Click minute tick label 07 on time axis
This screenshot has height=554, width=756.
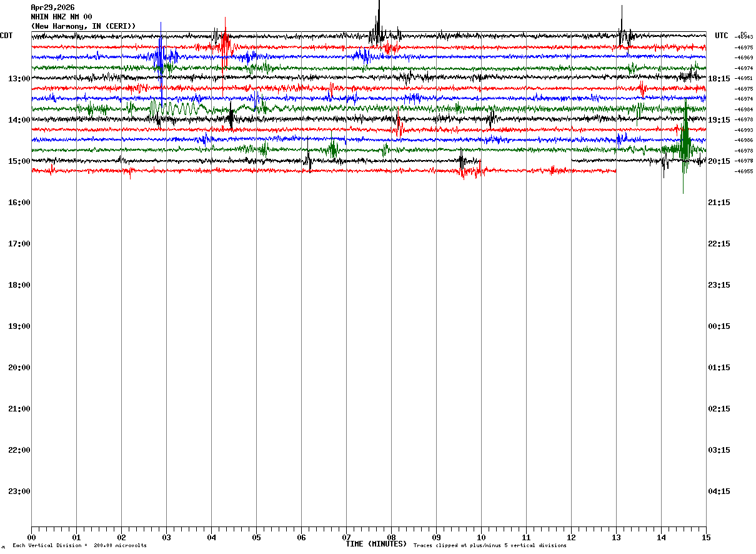point(346,537)
